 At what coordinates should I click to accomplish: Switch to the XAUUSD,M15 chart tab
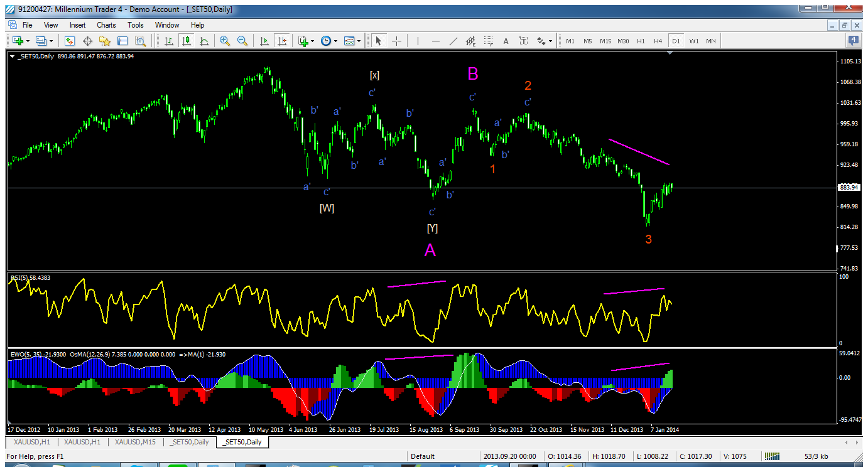135,442
